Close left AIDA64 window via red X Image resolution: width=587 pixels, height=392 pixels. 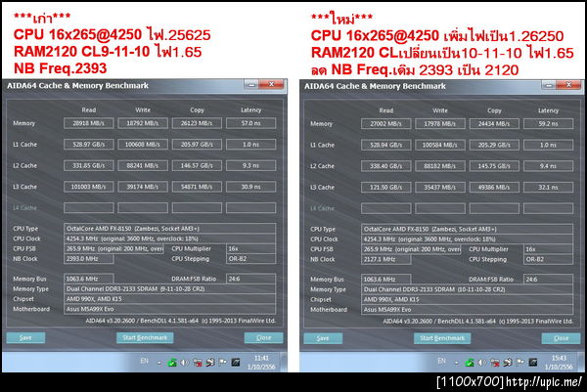tap(272, 84)
